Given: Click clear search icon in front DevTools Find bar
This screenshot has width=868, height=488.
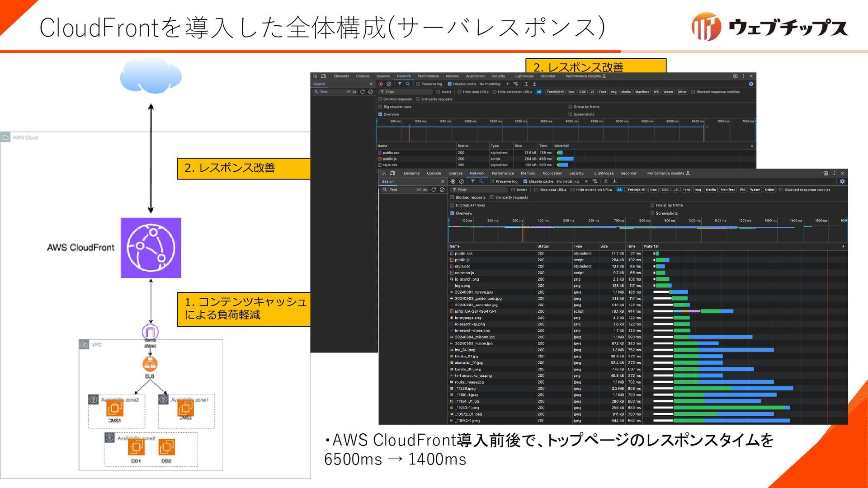Looking at the screenshot, I should pos(442,190).
